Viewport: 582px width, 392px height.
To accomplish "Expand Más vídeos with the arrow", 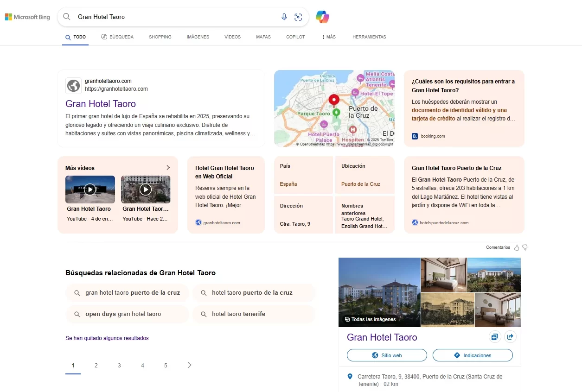I will [168, 168].
